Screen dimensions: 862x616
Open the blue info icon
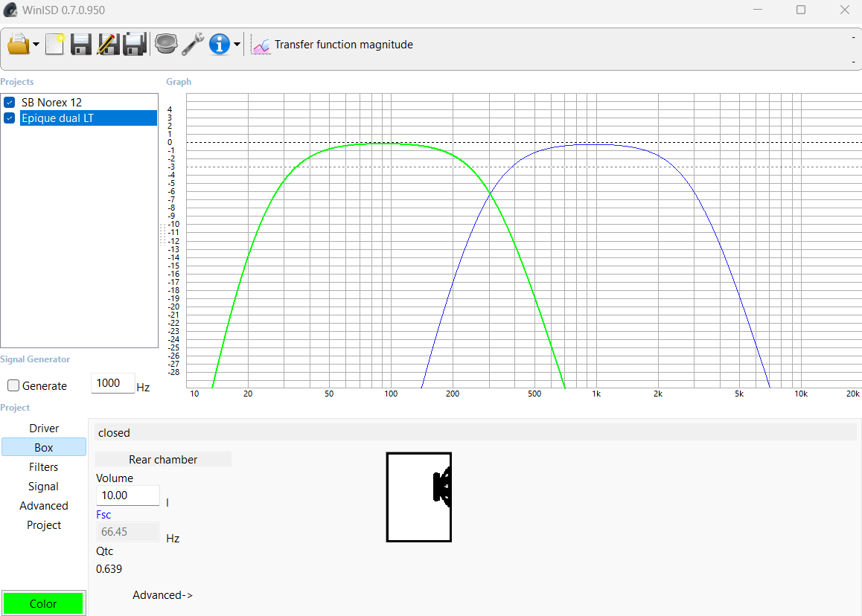(220, 44)
